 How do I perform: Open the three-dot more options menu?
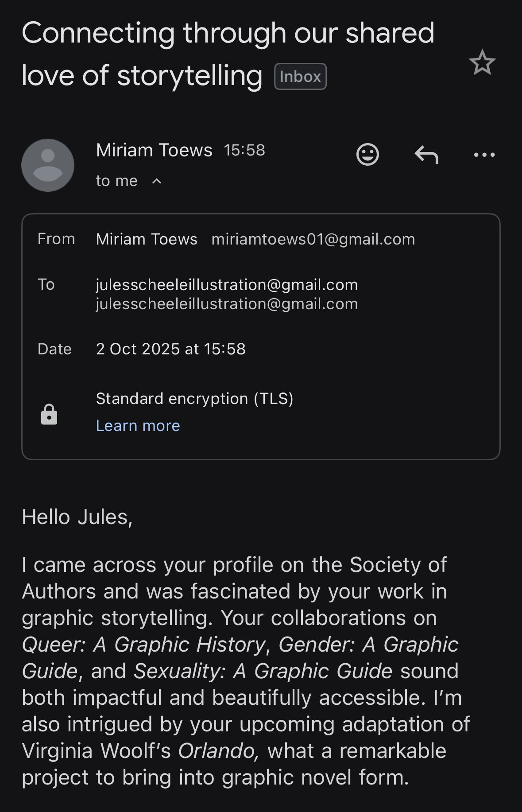[484, 155]
